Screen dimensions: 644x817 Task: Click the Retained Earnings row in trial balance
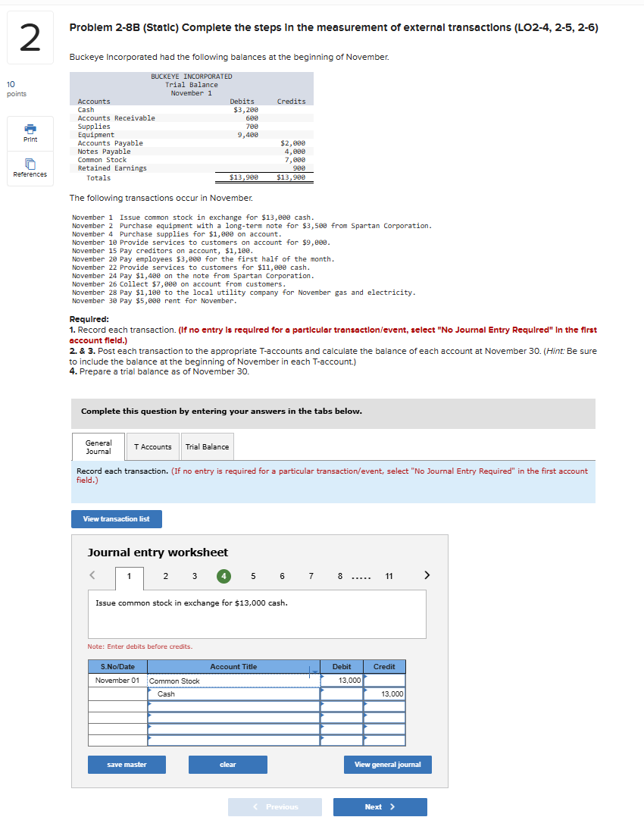click(x=192, y=168)
